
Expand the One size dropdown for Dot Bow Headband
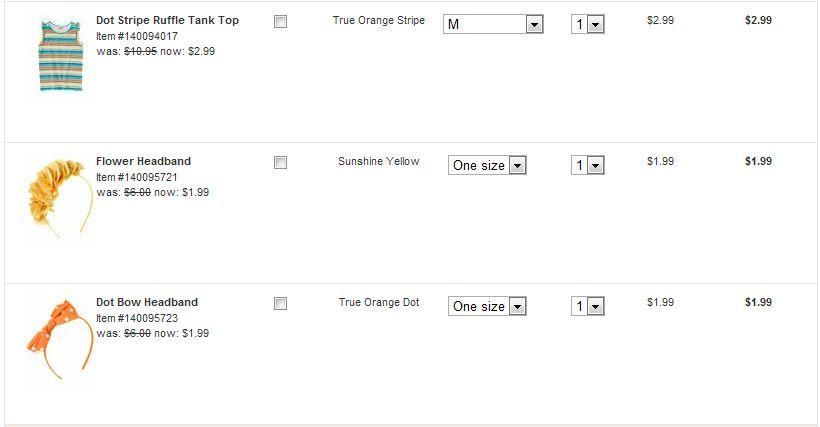(487, 306)
